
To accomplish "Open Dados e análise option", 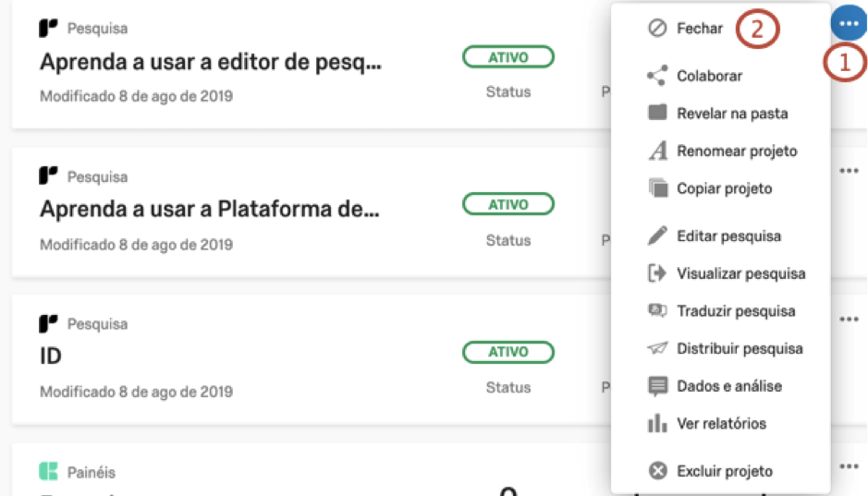I will pyautogui.click(x=729, y=386).
